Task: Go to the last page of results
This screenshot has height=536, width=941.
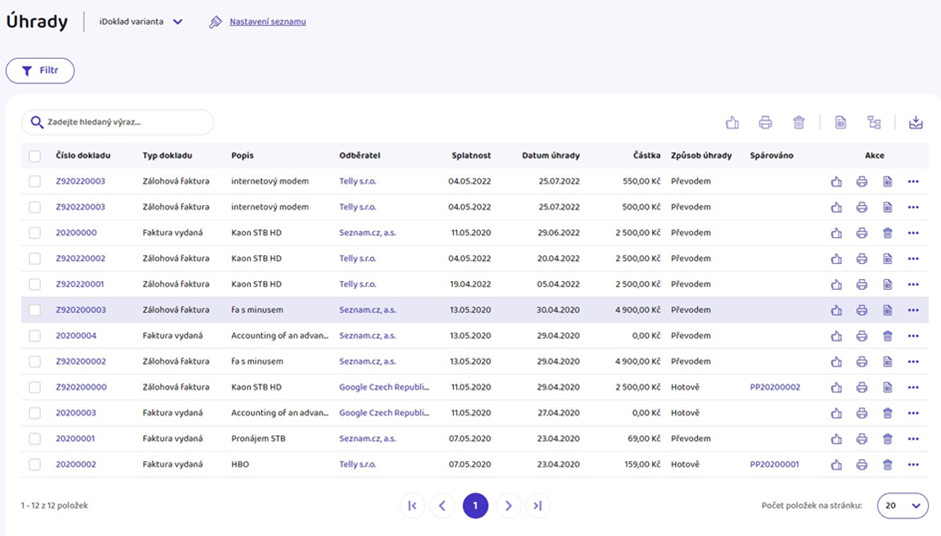Action: coord(538,506)
